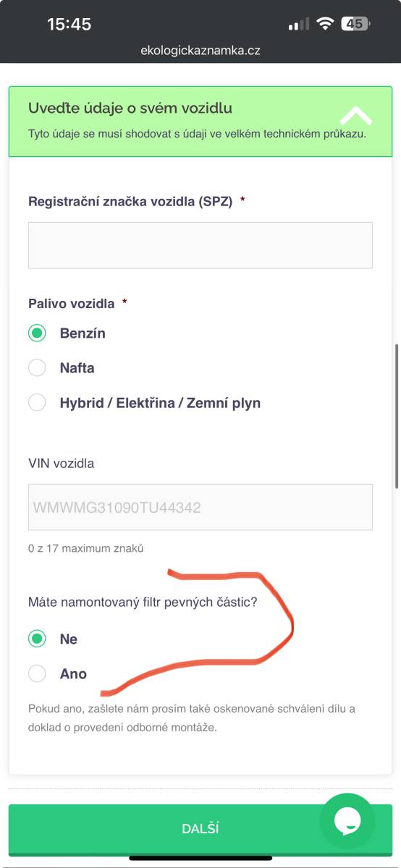Tap the Uveďte údaje o svém vozidlu header

(130, 109)
